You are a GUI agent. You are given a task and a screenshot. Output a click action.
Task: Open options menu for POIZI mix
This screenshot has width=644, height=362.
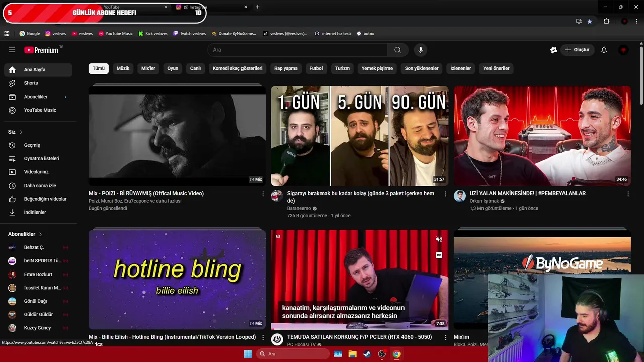[x=263, y=194]
